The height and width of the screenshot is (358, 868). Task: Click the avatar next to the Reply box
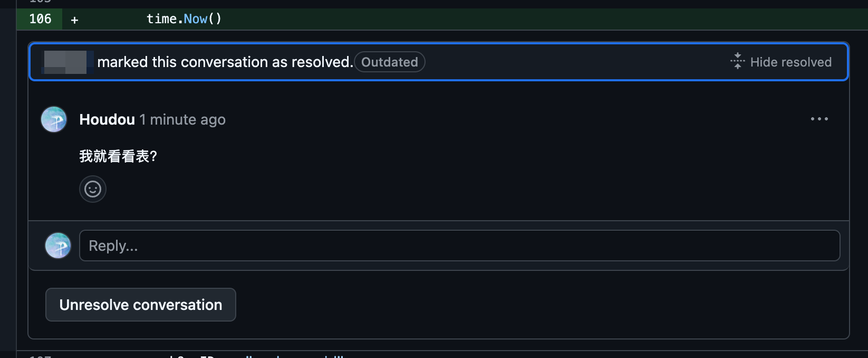pyautogui.click(x=58, y=246)
